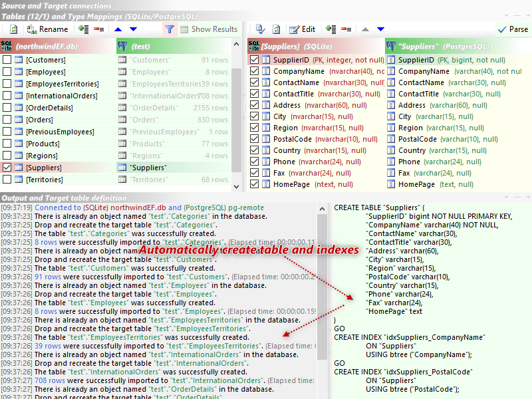This screenshot has width=532, height=399.
Task: Click the check script icon in the type mappings toolbar
Action: coord(261,29)
